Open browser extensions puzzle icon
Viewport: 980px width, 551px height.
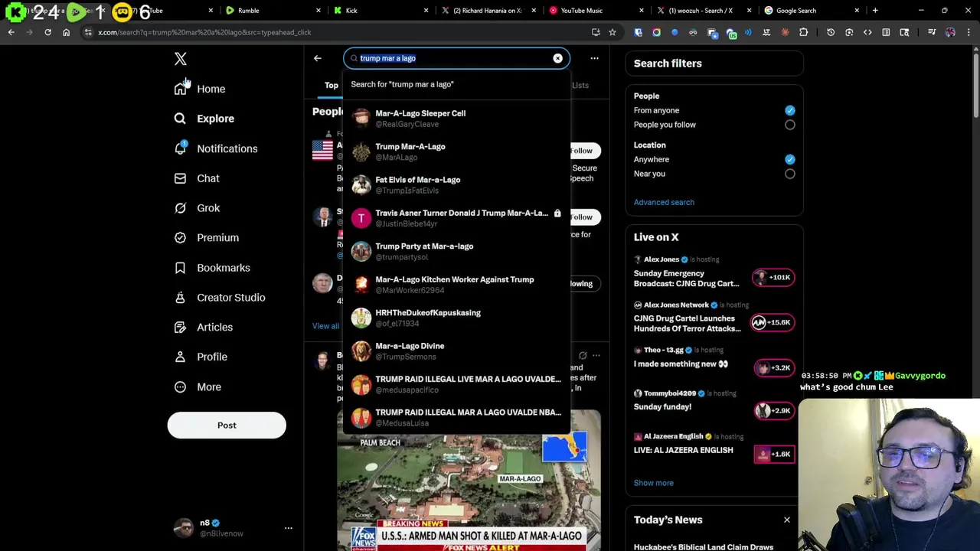coord(803,32)
